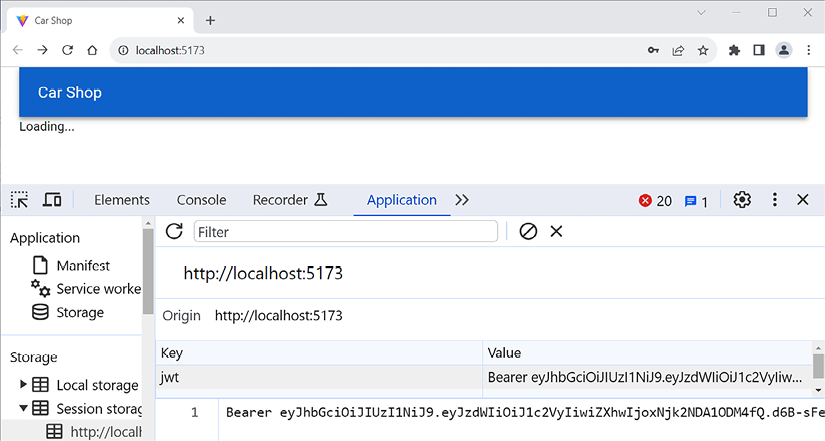Viewport: 825px width, 441px height.
Task: Select Manifest in Application sidebar
Action: (x=83, y=266)
